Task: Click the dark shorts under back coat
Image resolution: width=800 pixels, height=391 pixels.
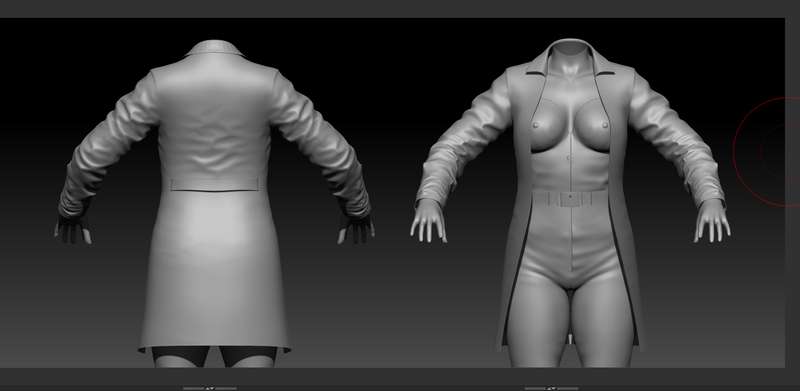Action: coord(214,355)
